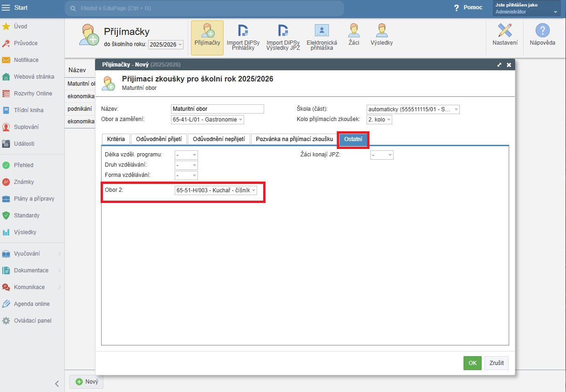The height and width of the screenshot is (392, 566).
Task: Switch to Pozvánka na přijímací zkoušku tab
Action: (x=294, y=139)
